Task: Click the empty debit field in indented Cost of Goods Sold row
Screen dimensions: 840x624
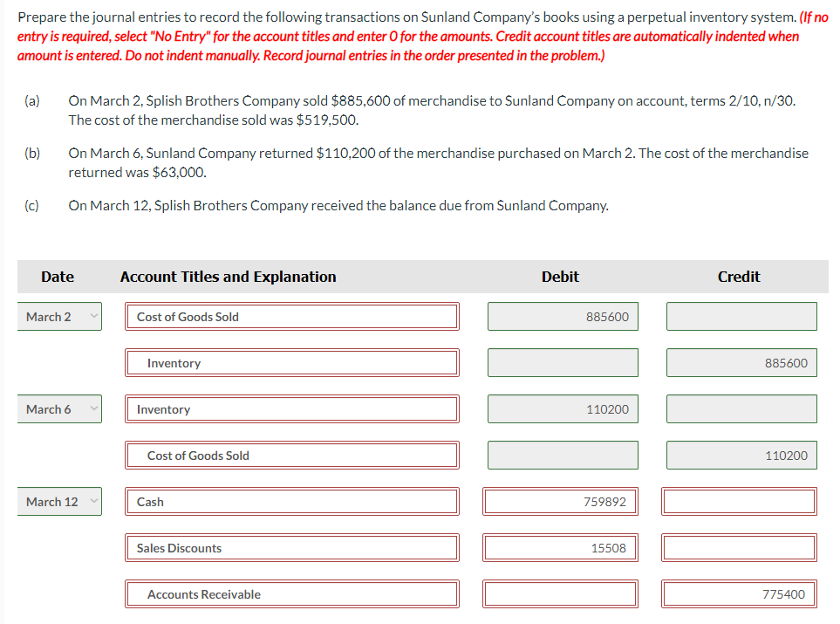Action: coord(563,456)
